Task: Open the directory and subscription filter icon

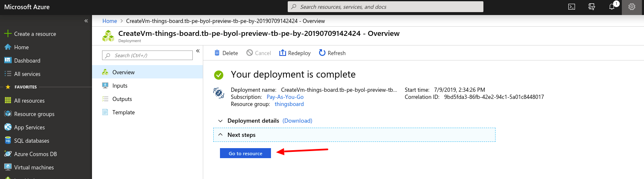Action: pos(592,7)
